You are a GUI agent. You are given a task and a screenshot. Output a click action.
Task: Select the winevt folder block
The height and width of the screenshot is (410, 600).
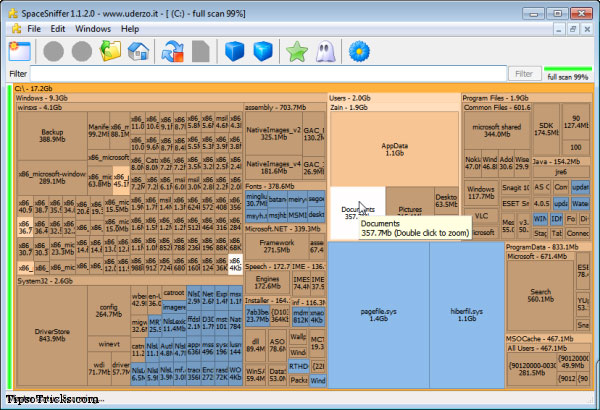pyautogui.click(x=109, y=344)
